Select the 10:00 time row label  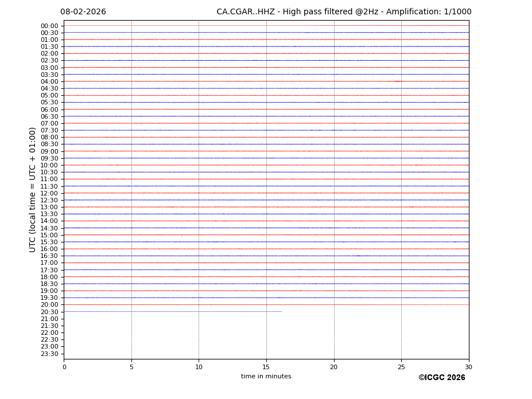(49, 165)
